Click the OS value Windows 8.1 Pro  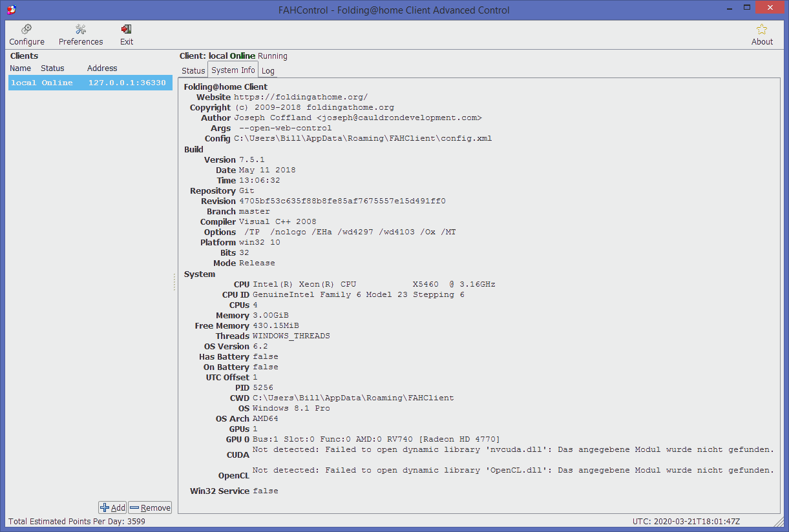click(291, 408)
